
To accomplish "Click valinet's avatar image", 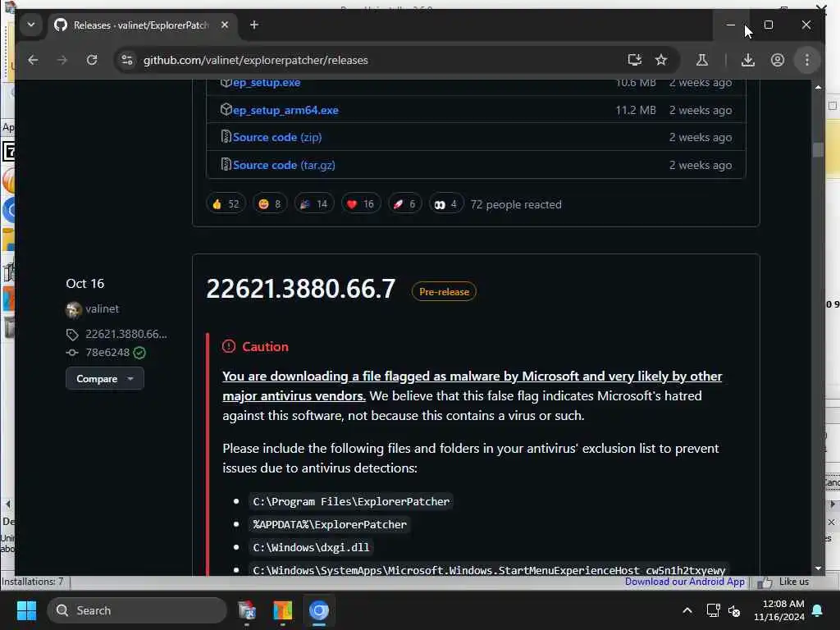I will pyautogui.click(x=73, y=309).
